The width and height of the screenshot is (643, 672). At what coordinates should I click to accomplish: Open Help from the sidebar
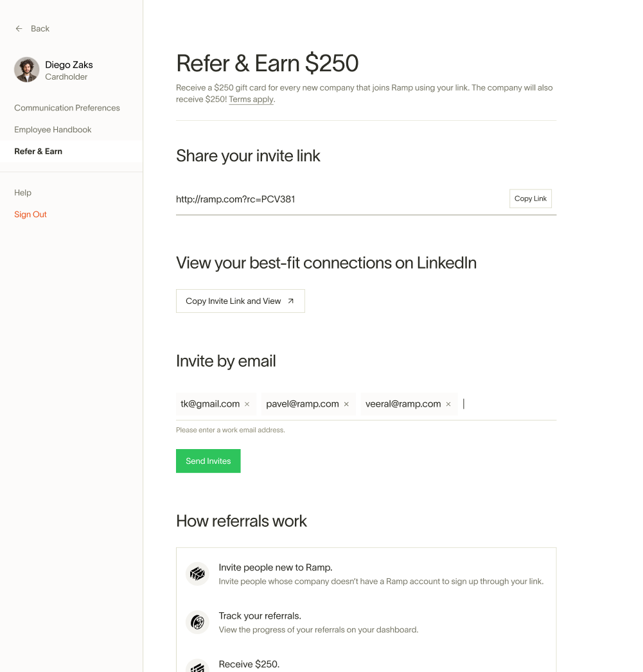pos(23,193)
